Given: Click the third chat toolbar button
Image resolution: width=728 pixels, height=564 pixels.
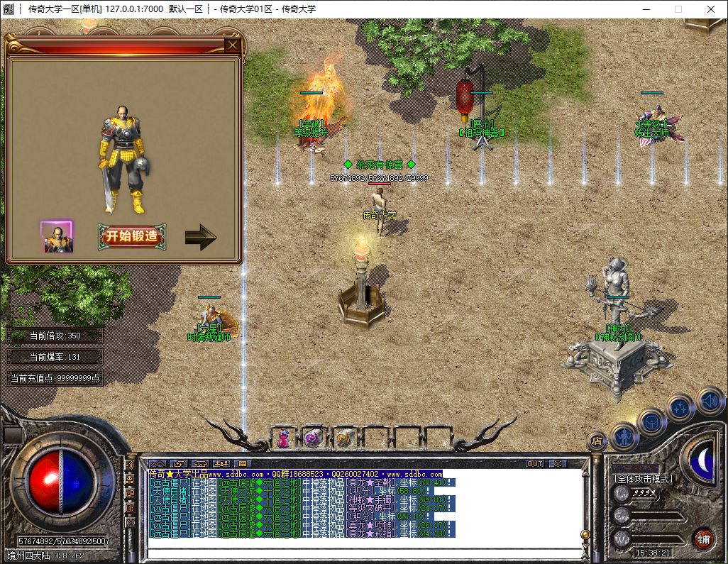Looking at the screenshot, I should point(200,463).
